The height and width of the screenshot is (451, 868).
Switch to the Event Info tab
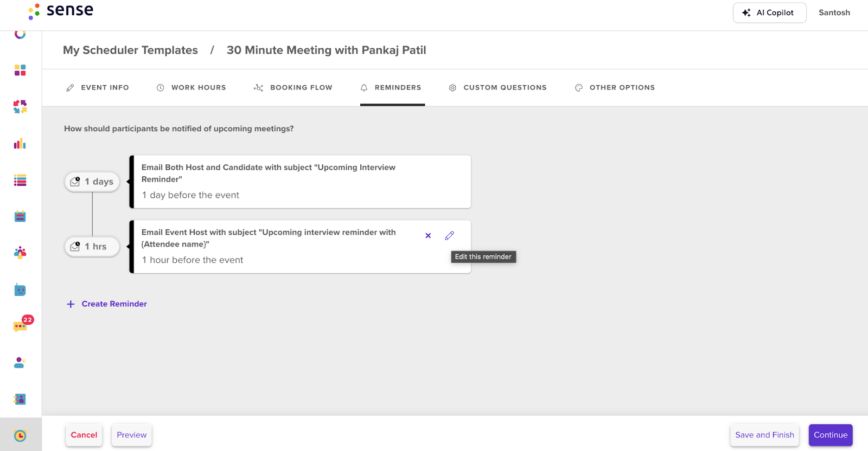click(x=98, y=87)
